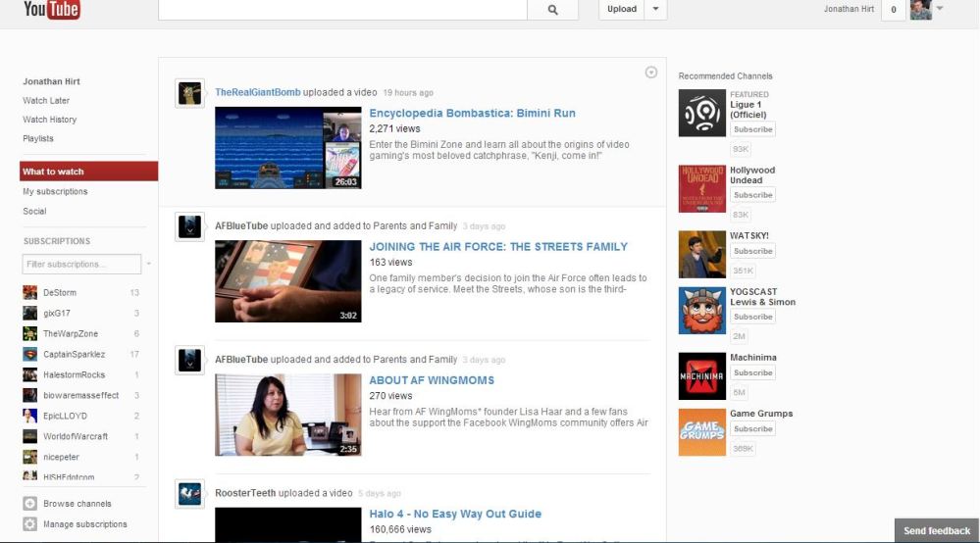Click the YouTube logo
Screen dimensions: 980x543
click(x=51, y=10)
